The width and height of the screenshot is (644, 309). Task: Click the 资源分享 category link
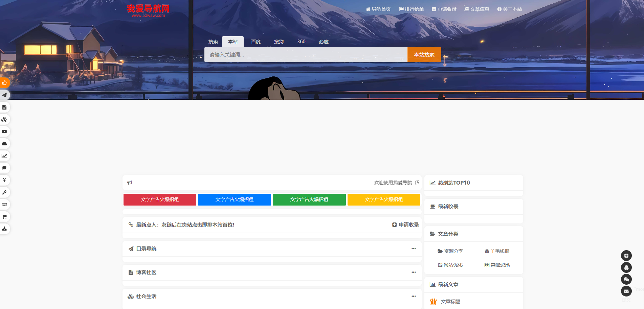tap(450, 251)
